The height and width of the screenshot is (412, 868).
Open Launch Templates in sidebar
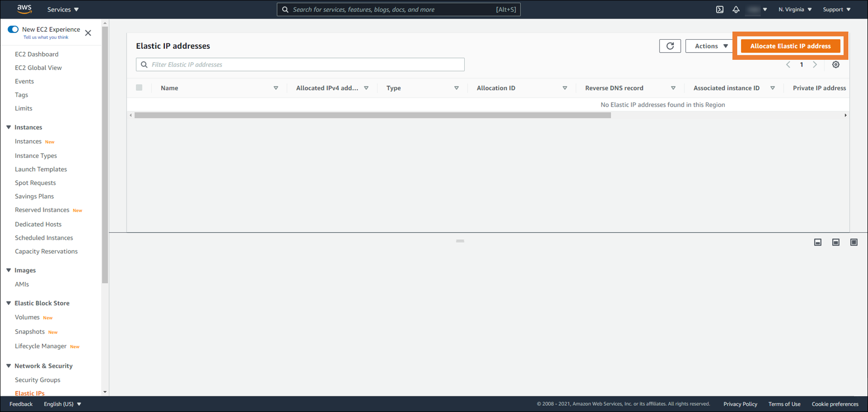click(41, 169)
